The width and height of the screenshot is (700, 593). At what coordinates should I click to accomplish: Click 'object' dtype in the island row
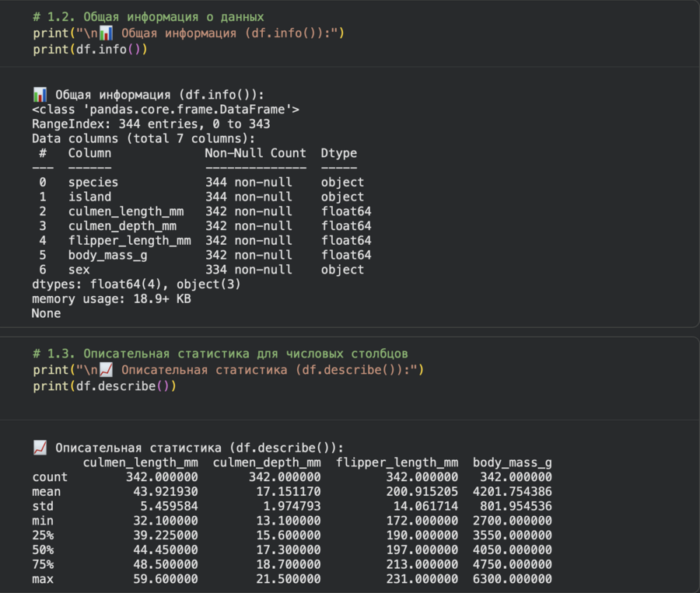[342, 197]
